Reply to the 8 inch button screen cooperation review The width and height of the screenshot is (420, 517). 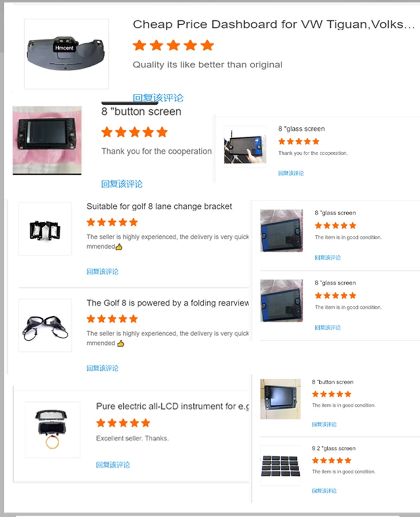(122, 184)
